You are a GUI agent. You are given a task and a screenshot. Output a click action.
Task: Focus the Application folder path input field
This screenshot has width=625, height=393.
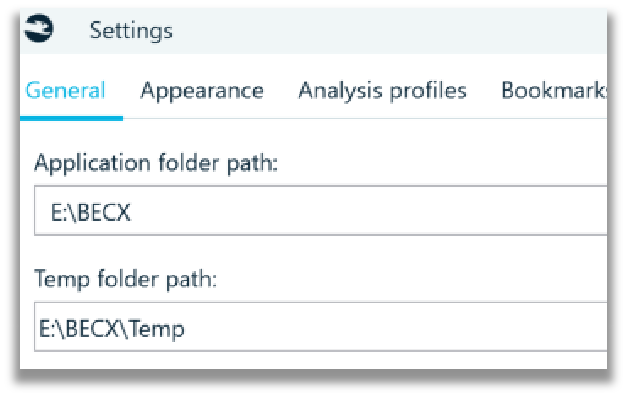point(321,210)
